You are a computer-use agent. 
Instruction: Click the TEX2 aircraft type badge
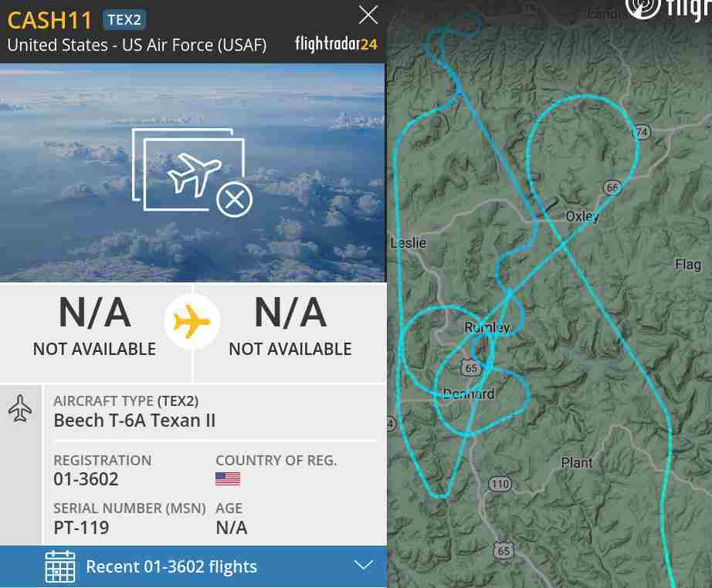click(x=125, y=20)
